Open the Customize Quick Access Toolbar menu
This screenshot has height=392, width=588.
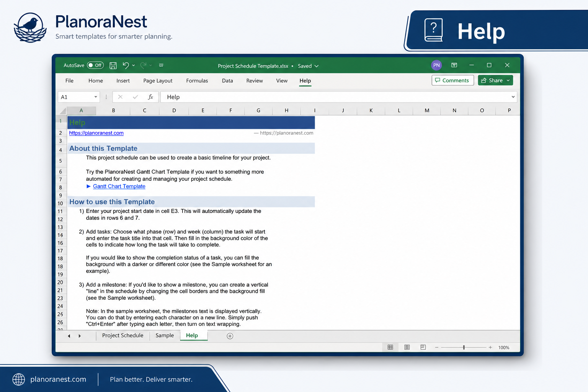click(161, 65)
